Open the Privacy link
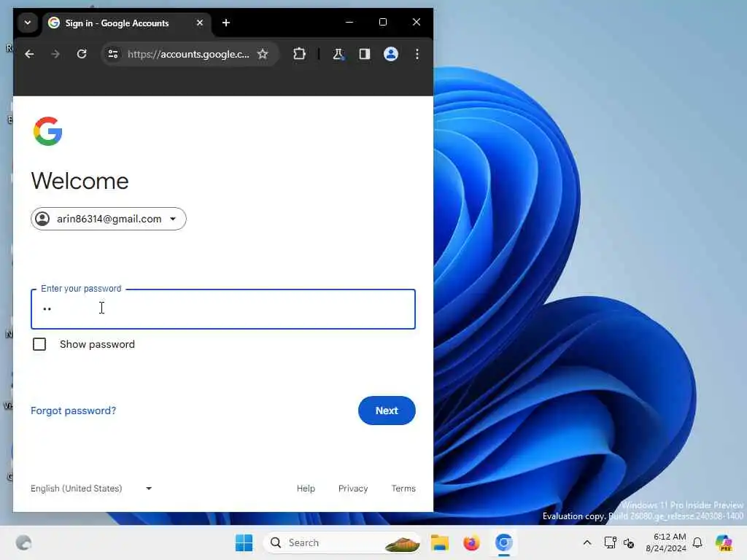The width and height of the screenshot is (747, 560). [353, 489]
